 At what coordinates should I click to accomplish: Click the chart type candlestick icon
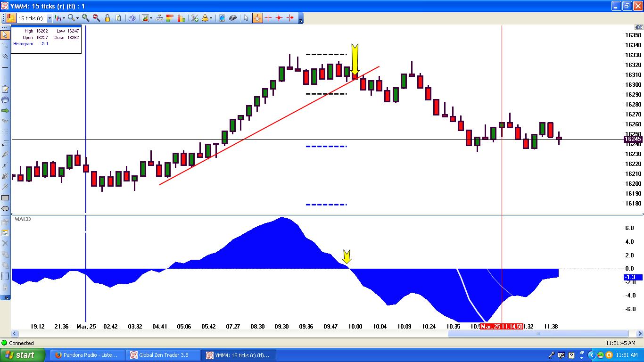59,18
